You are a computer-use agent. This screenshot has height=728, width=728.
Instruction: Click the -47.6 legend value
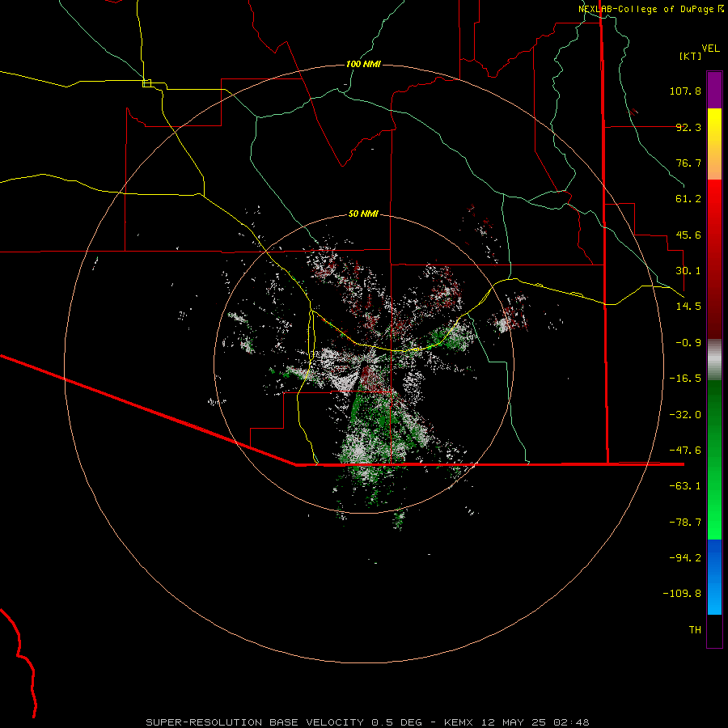685,451
